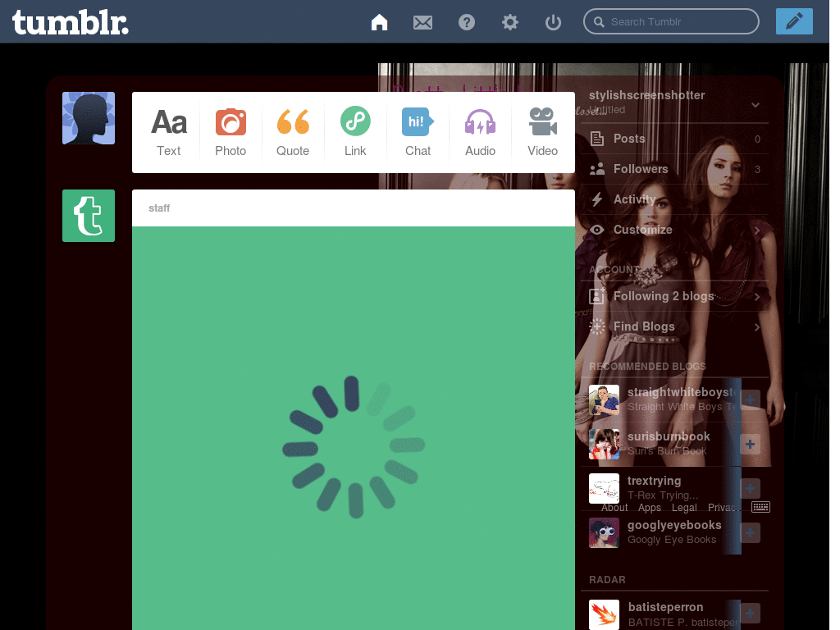
Task: Click the tumblr logo
Action: click(x=71, y=22)
